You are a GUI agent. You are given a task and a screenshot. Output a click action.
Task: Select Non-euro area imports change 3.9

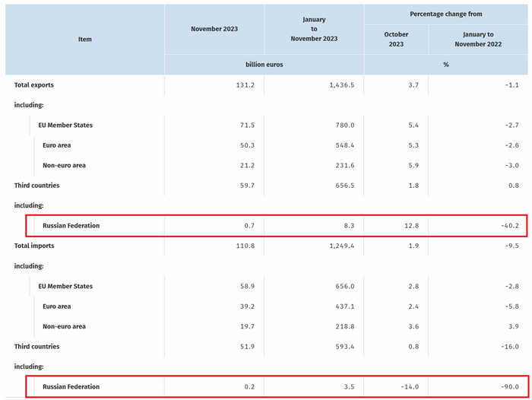(x=514, y=326)
